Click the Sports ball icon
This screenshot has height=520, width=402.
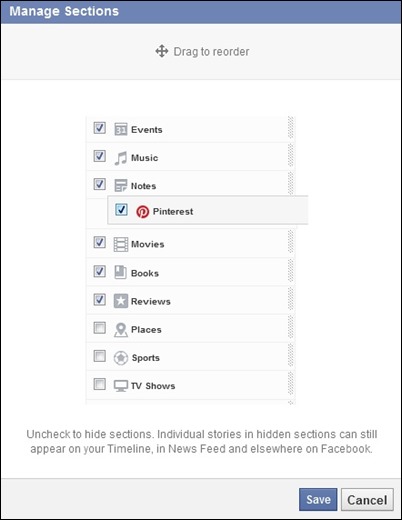tap(121, 358)
